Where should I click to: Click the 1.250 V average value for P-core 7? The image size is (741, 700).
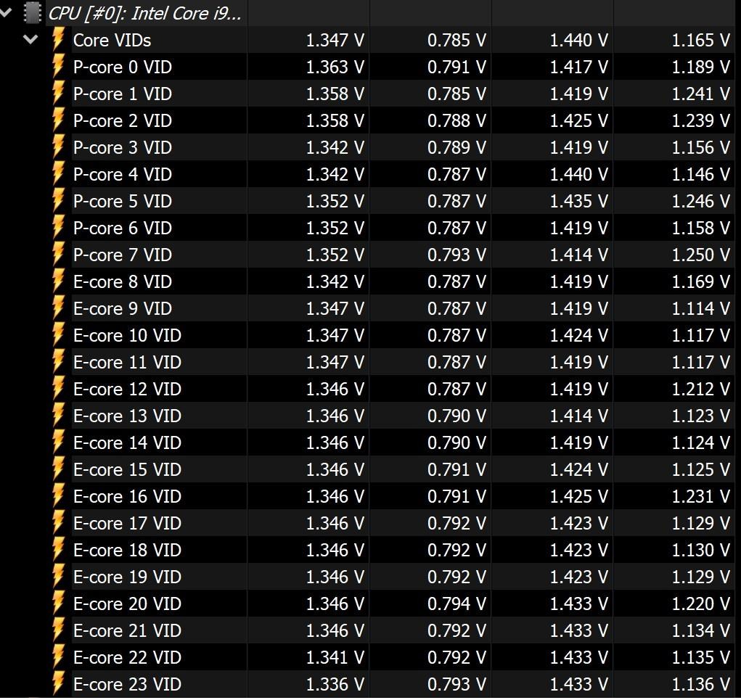pyautogui.click(x=700, y=255)
